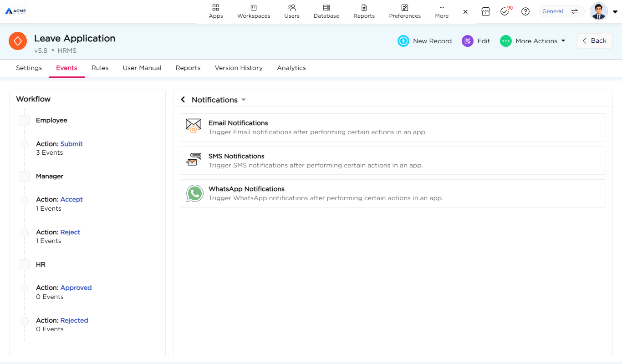Select the Events tab

[x=66, y=68]
